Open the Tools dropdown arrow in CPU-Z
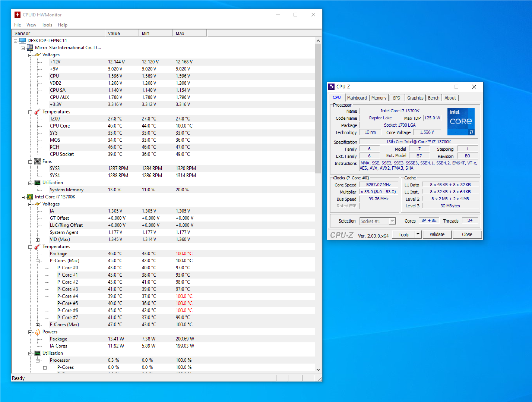This screenshot has height=402, width=532. (x=418, y=235)
